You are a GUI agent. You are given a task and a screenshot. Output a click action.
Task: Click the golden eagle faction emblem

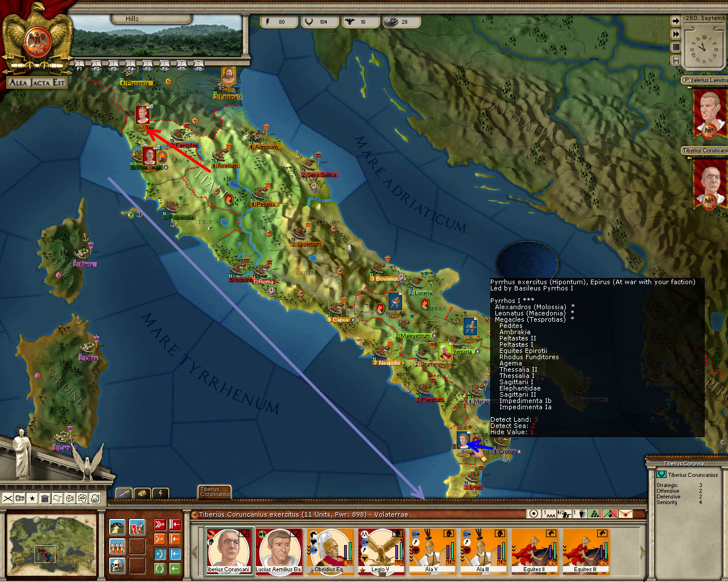coord(38,39)
